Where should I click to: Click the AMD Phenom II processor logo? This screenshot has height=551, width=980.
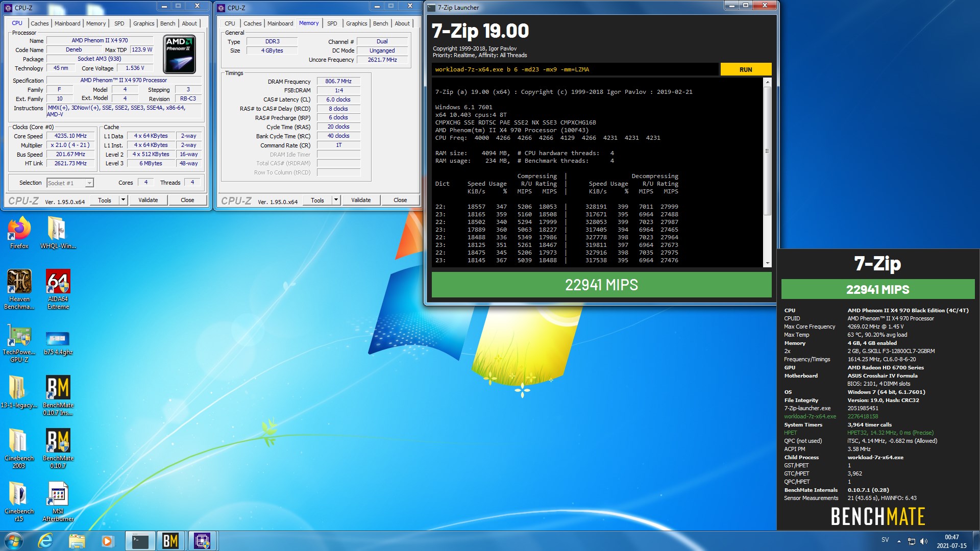click(x=179, y=54)
